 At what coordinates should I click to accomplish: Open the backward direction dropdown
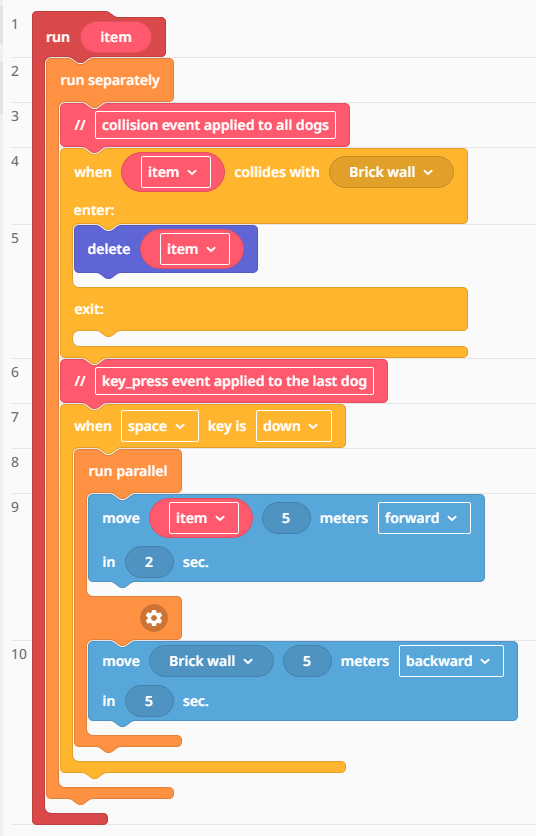[x=451, y=661]
